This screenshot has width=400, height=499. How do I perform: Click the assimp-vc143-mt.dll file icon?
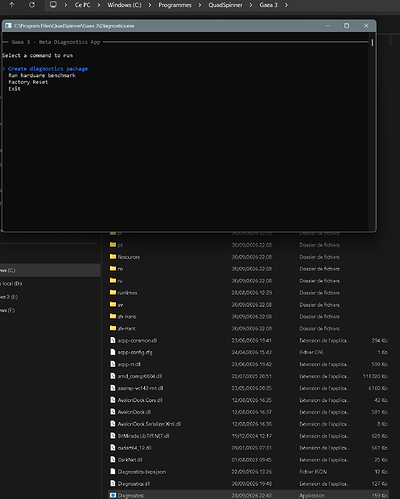pyautogui.click(x=113, y=388)
